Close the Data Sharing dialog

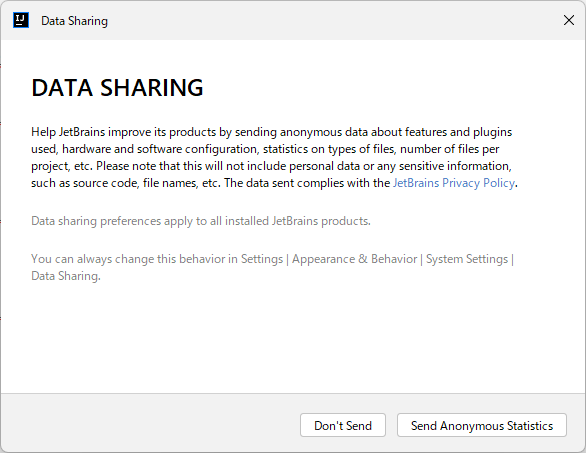[x=569, y=20]
